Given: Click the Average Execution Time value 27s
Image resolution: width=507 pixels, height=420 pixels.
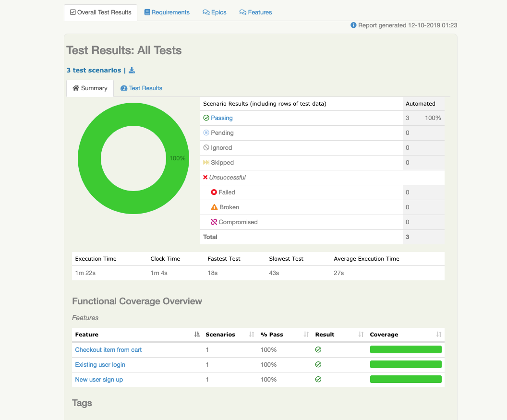Looking at the screenshot, I should tap(338, 273).
